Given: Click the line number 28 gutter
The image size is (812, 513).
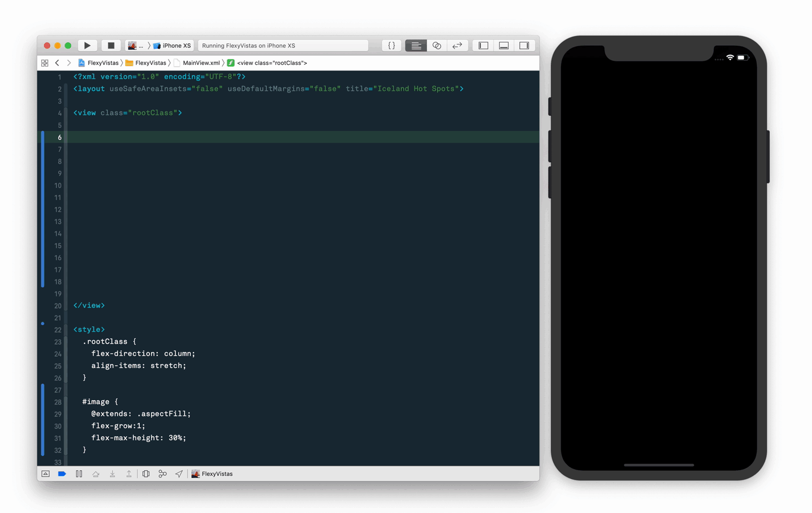Looking at the screenshot, I should pos(58,402).
